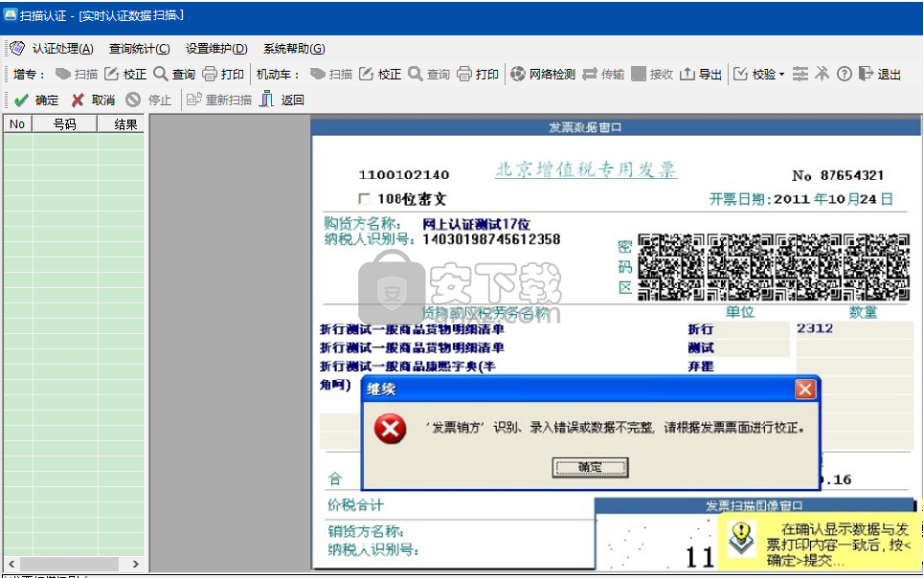Image resolution: width=924 pixels, height=578 pixels.
Task: Click 打印 in the 增专 toolbar group
Action: tap(223, 75)
